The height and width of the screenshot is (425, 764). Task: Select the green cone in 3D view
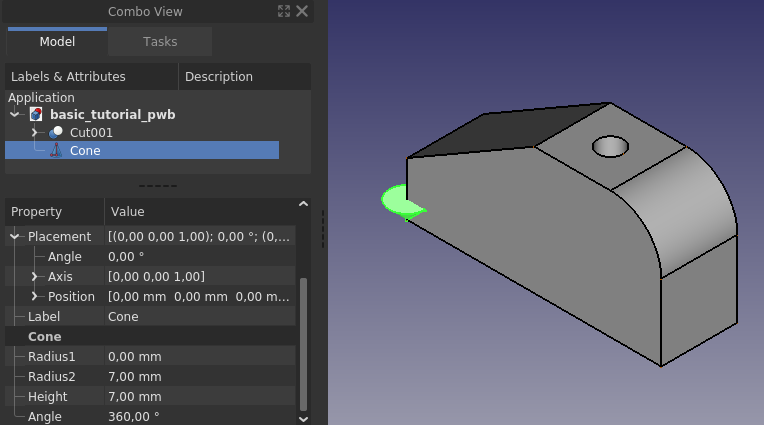point(399,201)
